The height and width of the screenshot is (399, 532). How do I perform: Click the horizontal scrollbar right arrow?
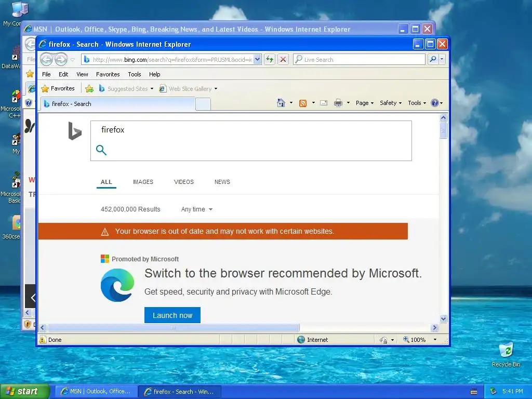435,327
